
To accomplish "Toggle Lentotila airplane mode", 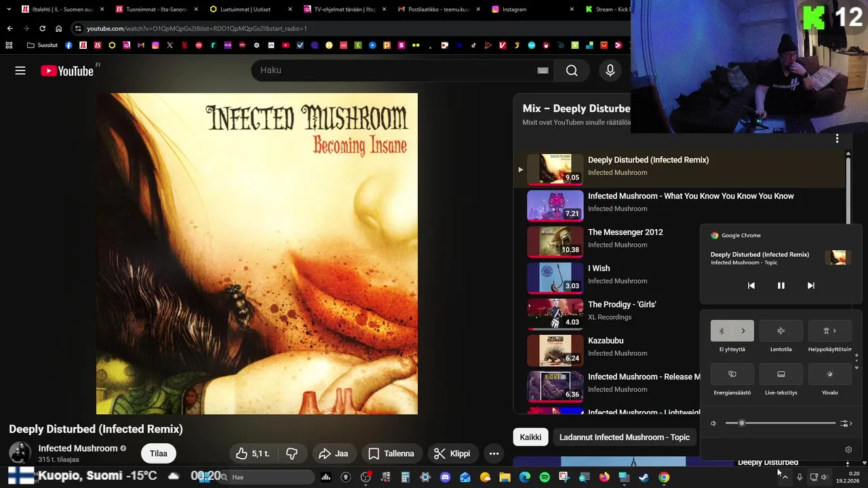I will [781, 331].
